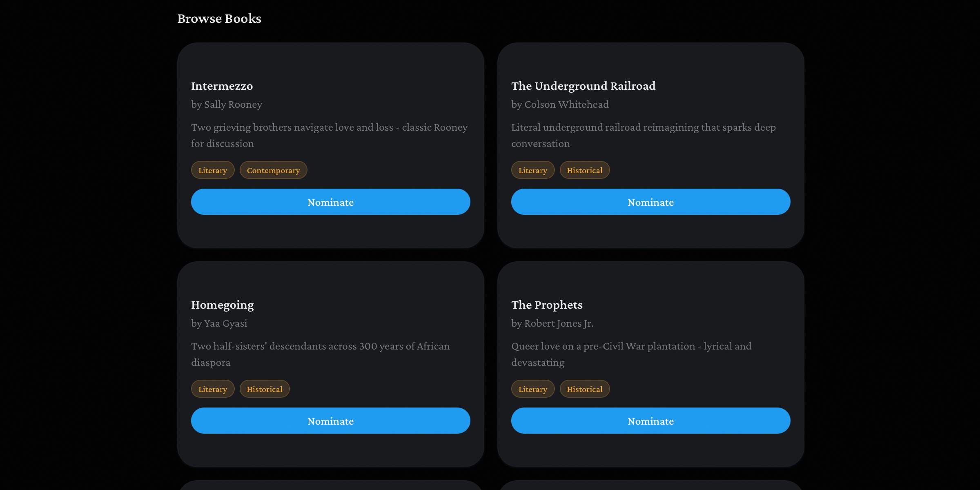
Task: Open the Intermezzo book title
Action: click(222, 86)
